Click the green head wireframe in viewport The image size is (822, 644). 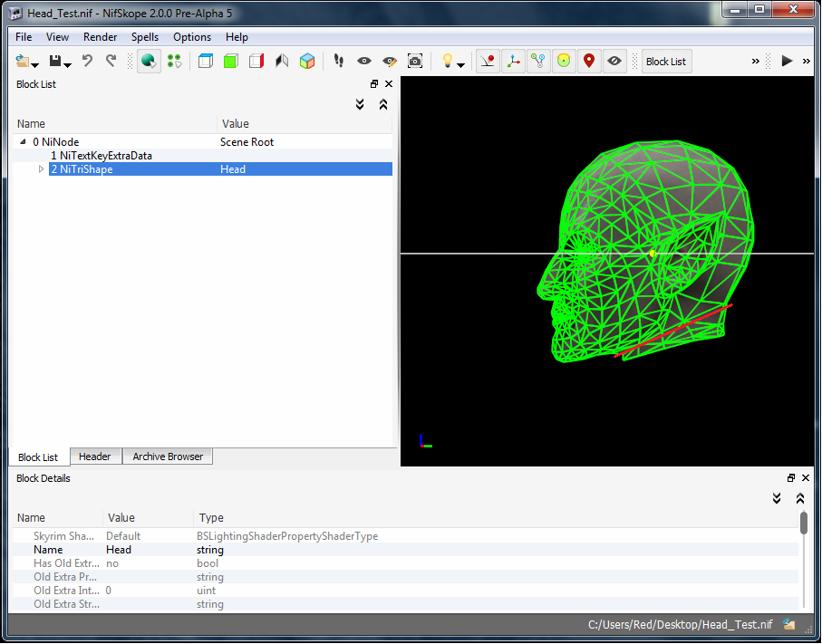pyautogui.click(x=646, y=252)
